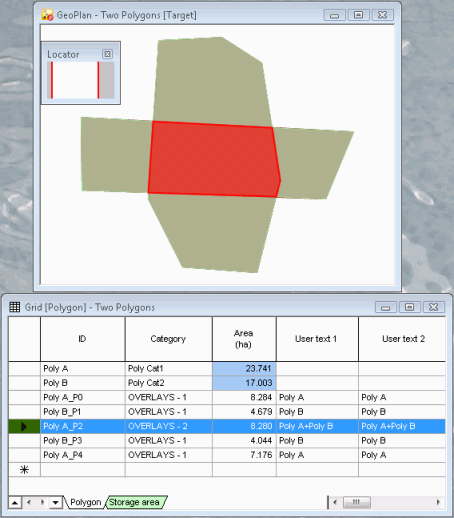Click the Grid window table icon
The height and width of the screenshot is (518, 454).
[15, 307]
